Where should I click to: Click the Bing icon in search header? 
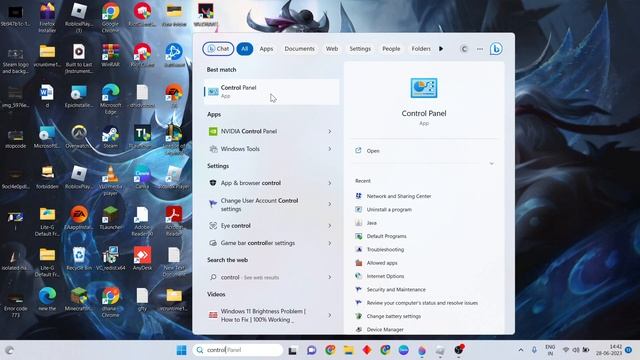[496, 49]
